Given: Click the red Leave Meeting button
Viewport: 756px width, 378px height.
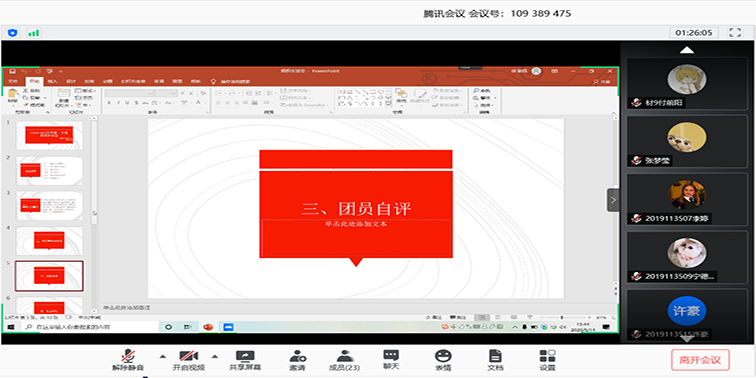Looking at the screenshot, I should coord(700,360).
